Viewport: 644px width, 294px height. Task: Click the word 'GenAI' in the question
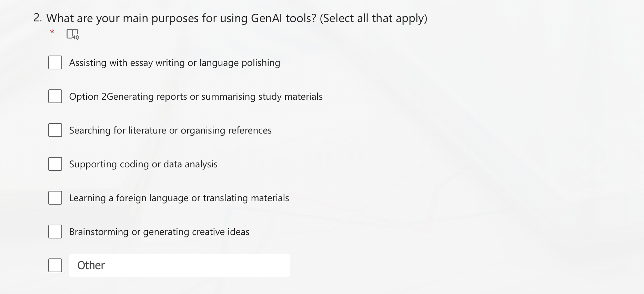click(x=266, y=18)
